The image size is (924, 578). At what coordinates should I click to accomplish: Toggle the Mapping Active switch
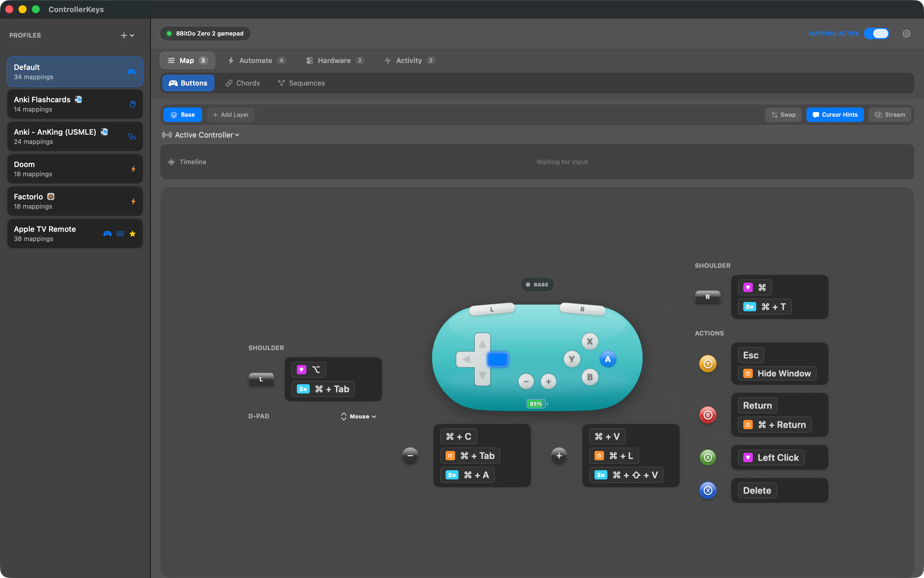877,34
